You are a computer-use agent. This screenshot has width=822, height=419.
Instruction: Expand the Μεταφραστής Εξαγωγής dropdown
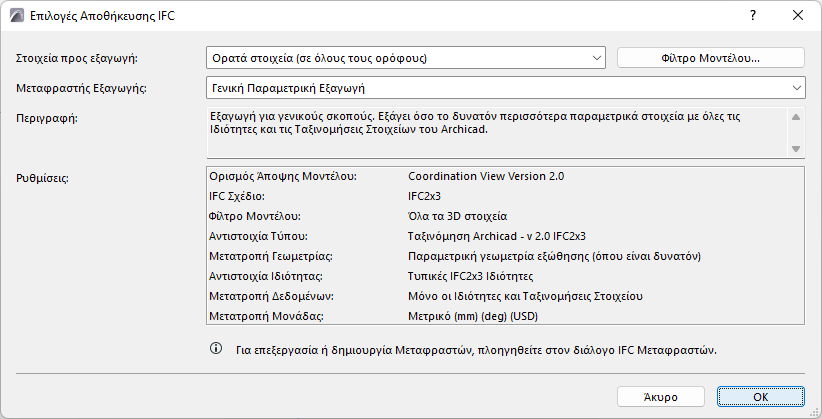[x=506, y=88]
